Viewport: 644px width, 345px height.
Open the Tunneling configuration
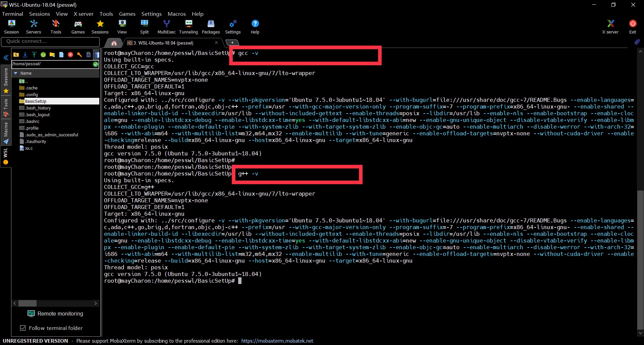point(188,26)
